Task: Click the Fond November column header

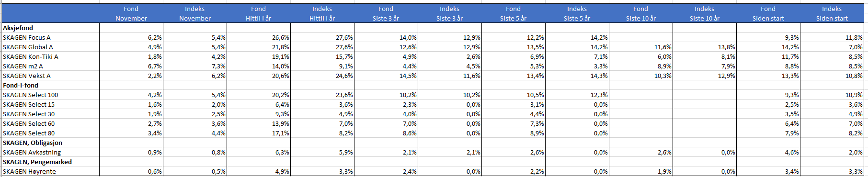Action: 131,13
